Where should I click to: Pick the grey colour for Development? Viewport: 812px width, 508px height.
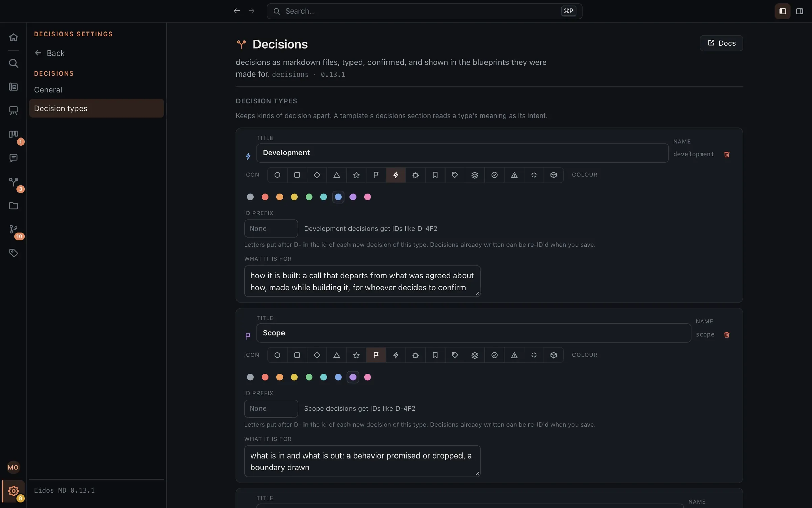[250, 197]
